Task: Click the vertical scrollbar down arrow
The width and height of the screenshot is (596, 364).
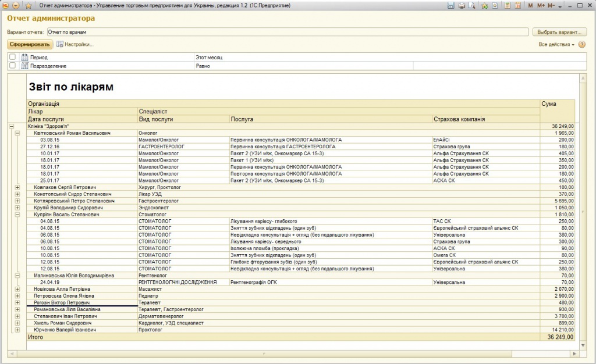Action: [583, 345]
